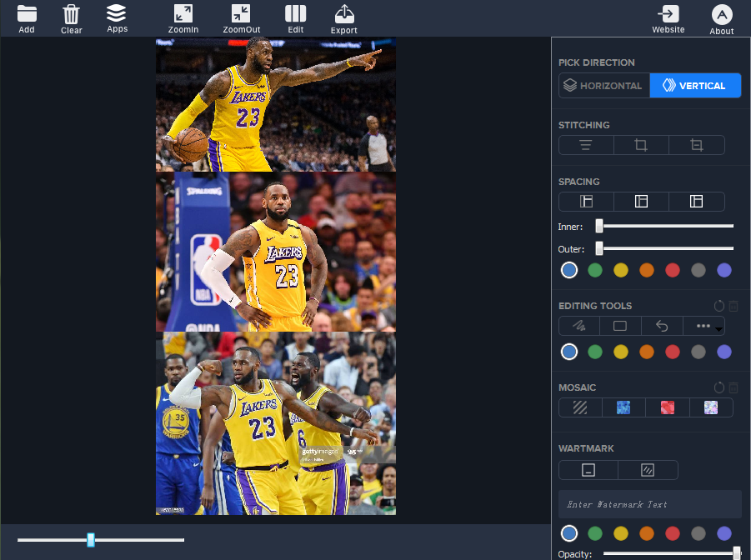Pick the green watermark color swatch

tap(595, 533)
